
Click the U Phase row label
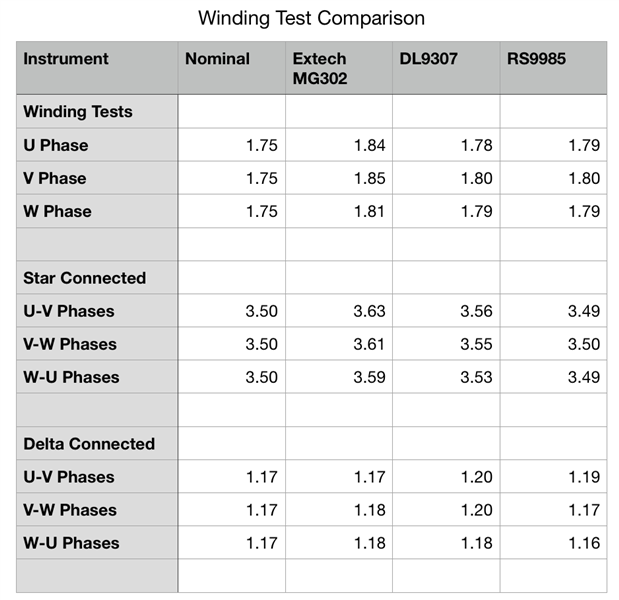(56, 145)
